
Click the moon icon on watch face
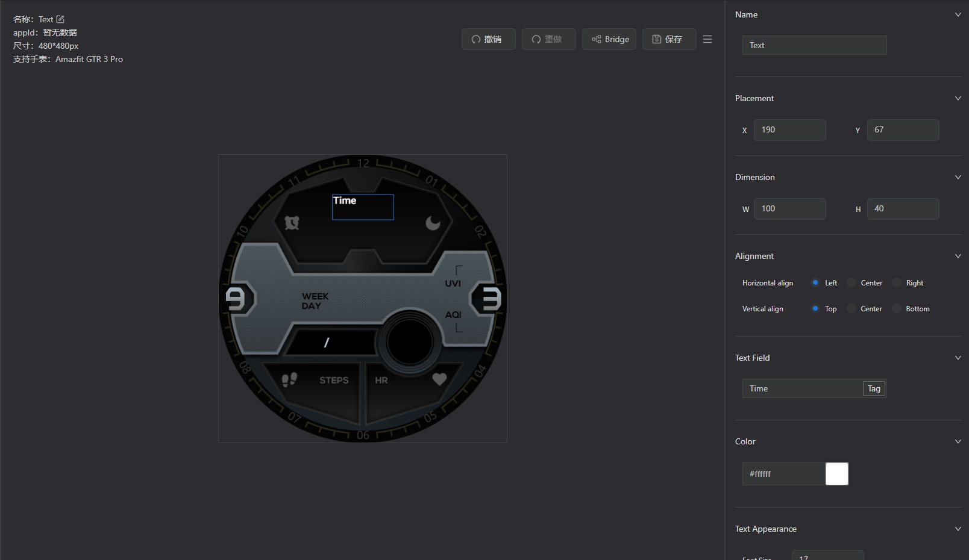(x=433, y=223)
